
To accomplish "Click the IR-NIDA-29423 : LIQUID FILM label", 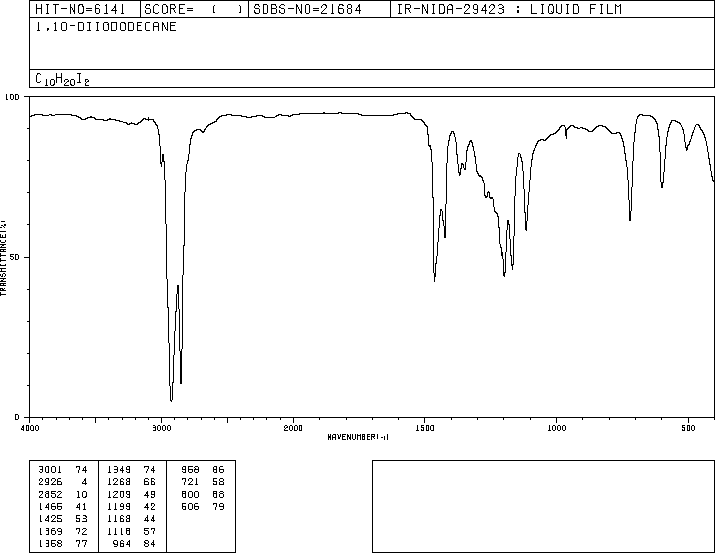I will [509, 9].
